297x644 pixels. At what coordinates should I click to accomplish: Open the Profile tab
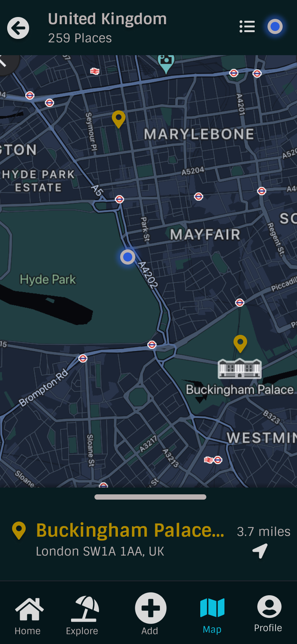point(269,614)
